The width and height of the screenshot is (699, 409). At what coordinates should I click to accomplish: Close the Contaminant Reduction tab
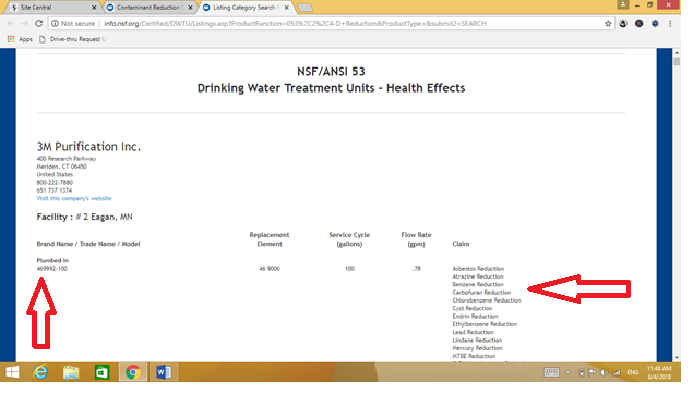190,8
